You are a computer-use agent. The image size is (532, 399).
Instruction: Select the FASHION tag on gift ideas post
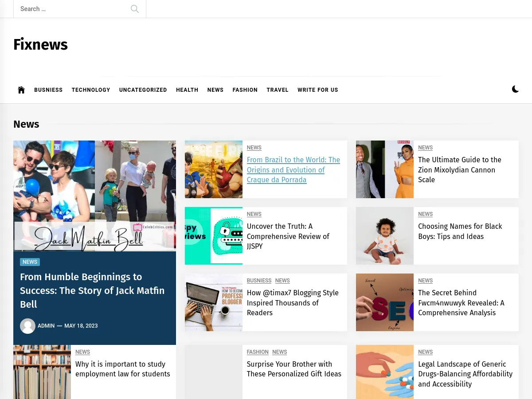[x=258, y=352]
